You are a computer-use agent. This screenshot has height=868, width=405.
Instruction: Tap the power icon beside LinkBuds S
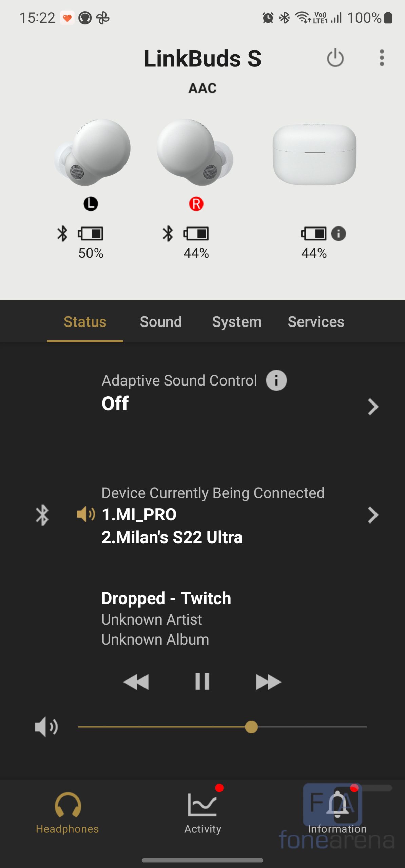click(x=335, y=58)
